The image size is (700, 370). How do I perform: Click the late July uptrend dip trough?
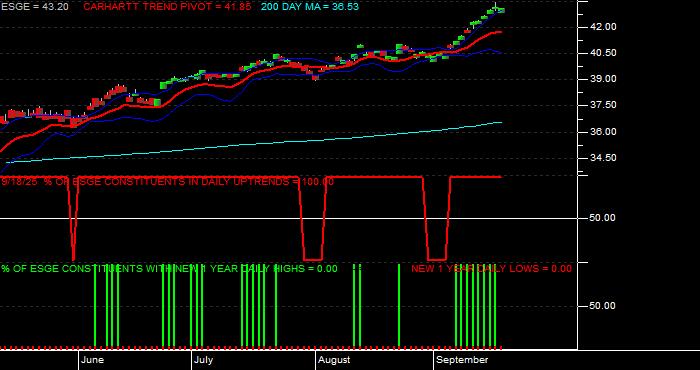pos(312,259)
